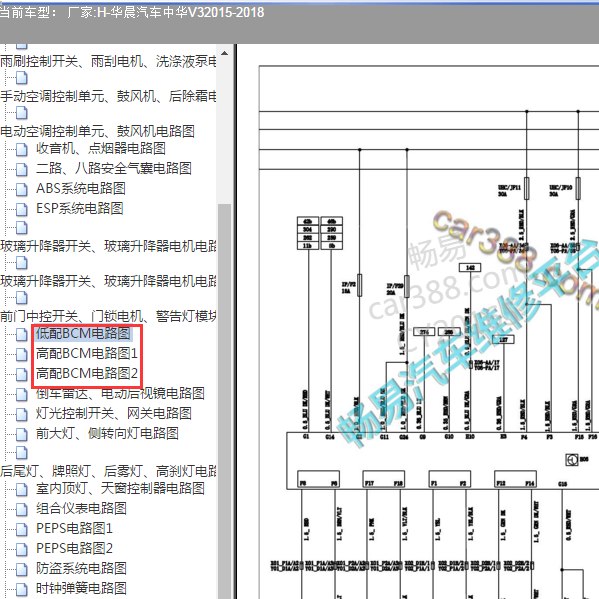Viewport: 599px width, 599px height.
Task: Click document icon beside 组合仪表电路图
Action: [x=22, y=508]
